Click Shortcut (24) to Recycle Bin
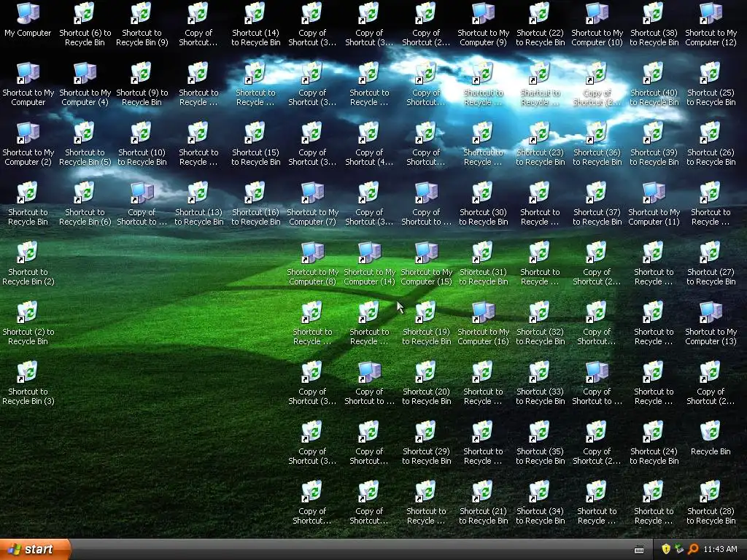Screen dimensions: 747x560 654,443
